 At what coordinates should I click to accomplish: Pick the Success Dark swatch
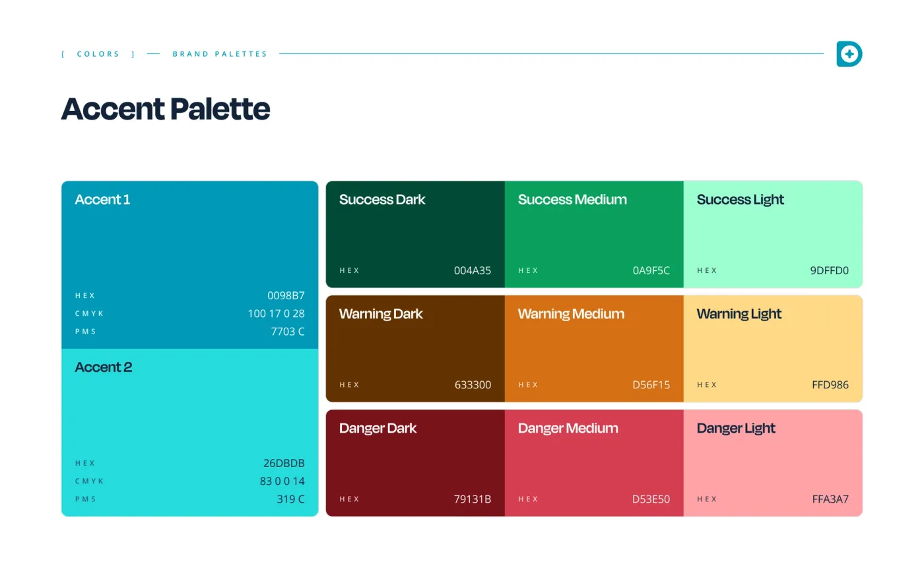[415, 235]
